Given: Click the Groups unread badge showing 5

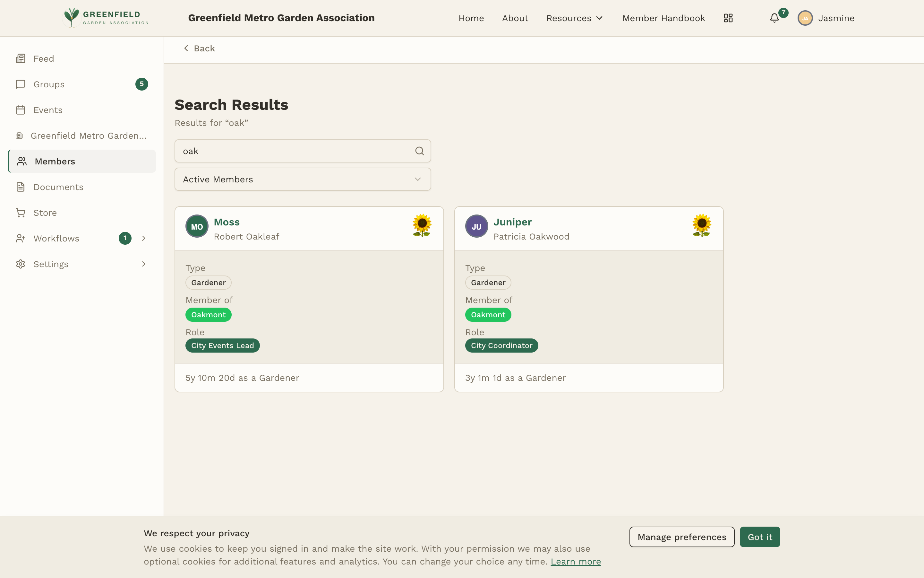Looking at the screenshot, I should tap(142, 84).
